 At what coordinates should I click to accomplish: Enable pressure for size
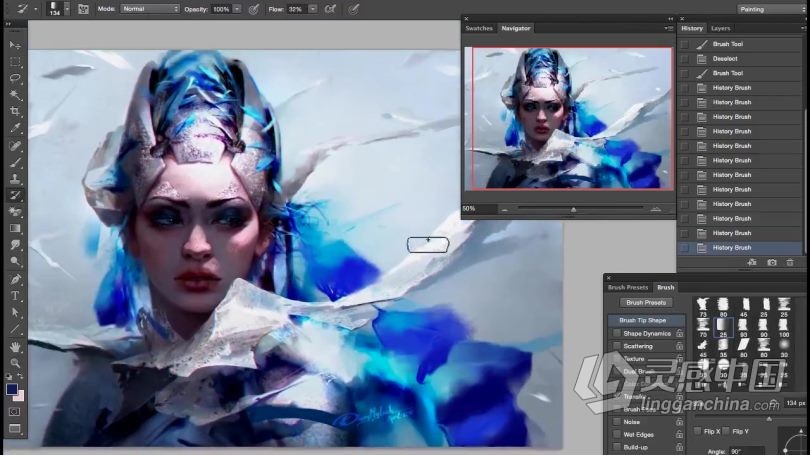(x=353, y=9)
